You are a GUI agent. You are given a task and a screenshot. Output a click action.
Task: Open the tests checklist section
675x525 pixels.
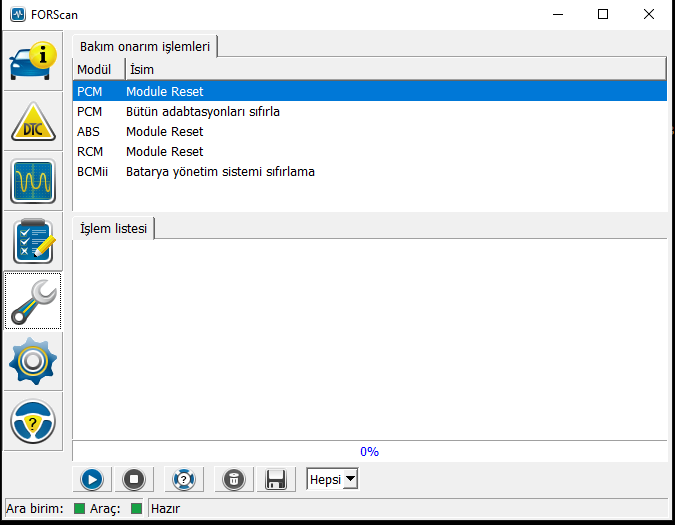click(33, 241)
